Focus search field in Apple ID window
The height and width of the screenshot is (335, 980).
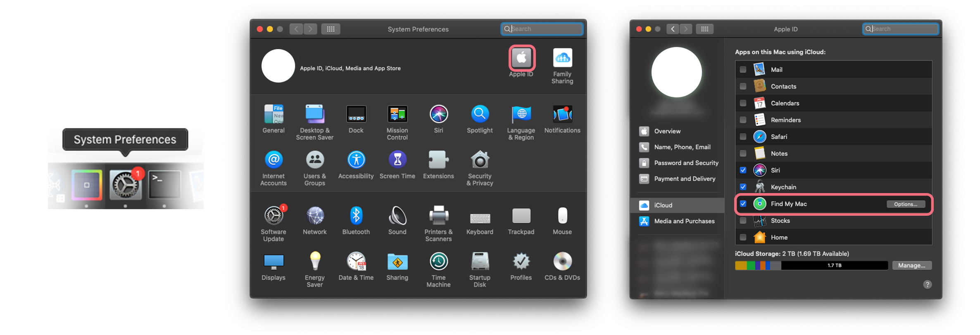coord(901,29)
